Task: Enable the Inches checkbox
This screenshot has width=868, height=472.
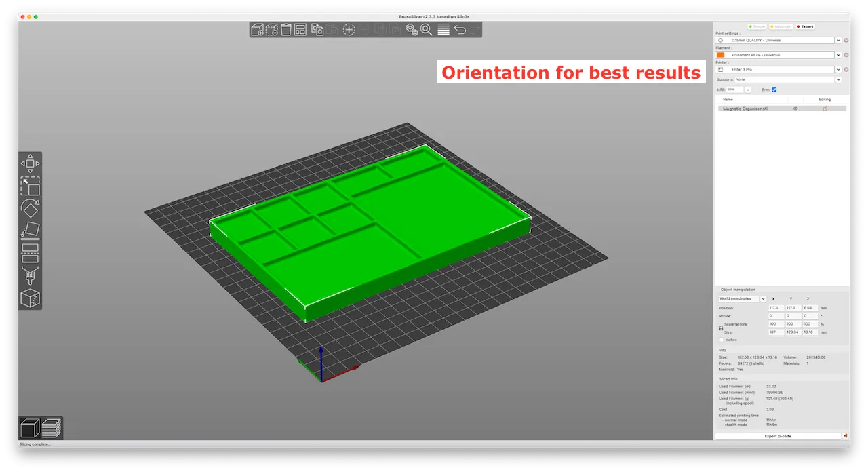Action: (722, 340)
